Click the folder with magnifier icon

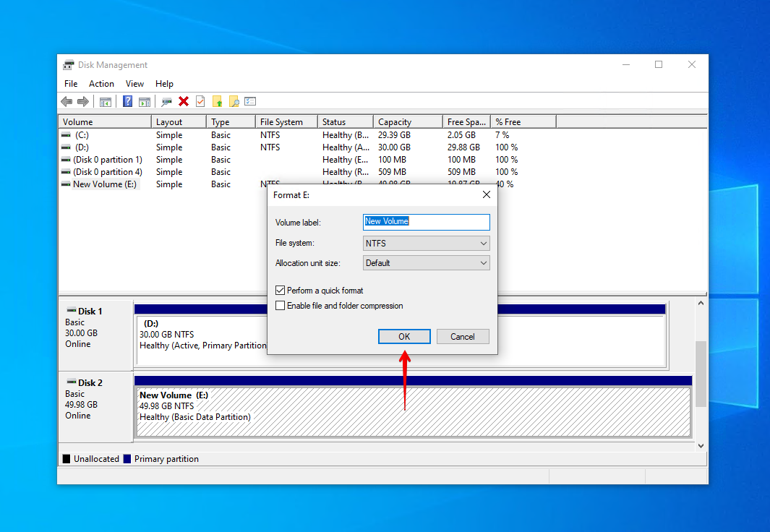tap(234, 102)
